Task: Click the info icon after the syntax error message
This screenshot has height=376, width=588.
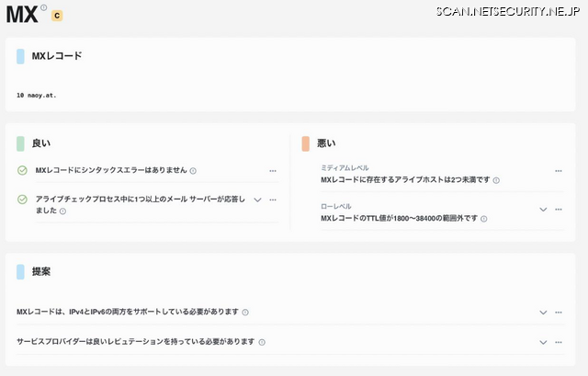Action: (x=193, y=171)
